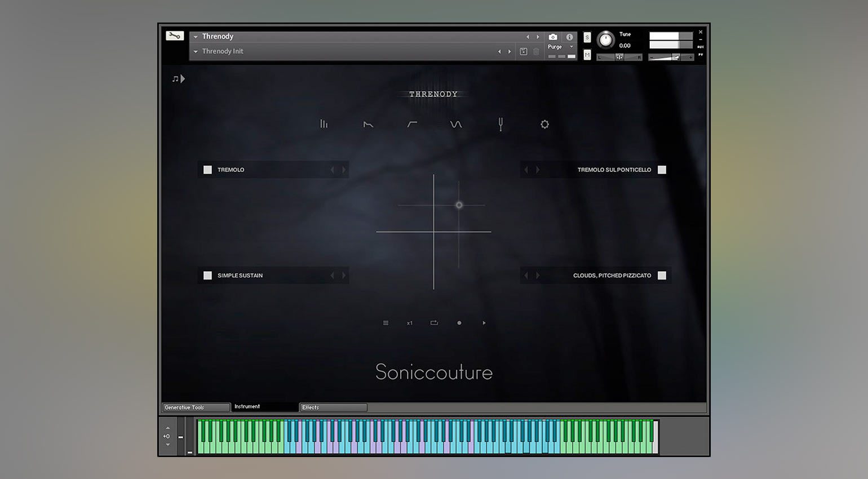Solo the instrument with S button

(x=587, y=37)
